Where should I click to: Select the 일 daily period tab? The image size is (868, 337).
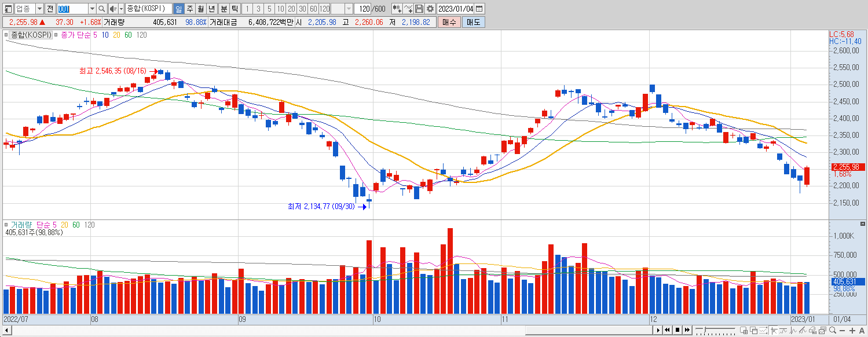coord(178,9)
